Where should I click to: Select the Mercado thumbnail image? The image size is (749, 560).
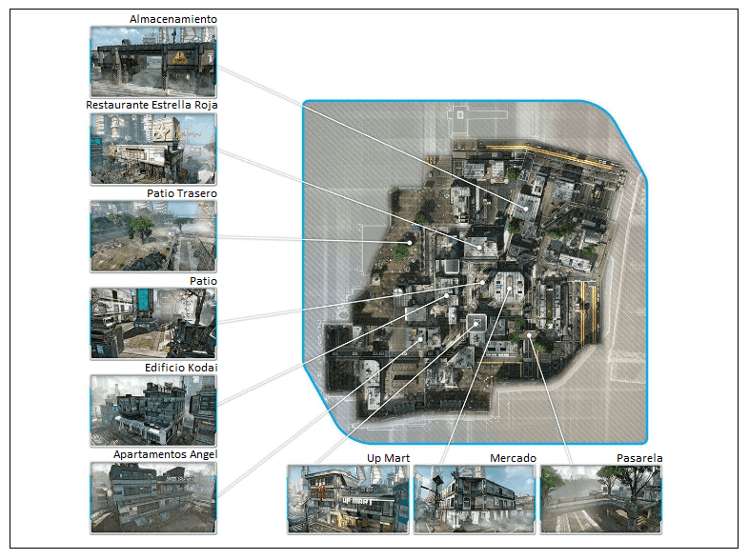pos(475,499)
